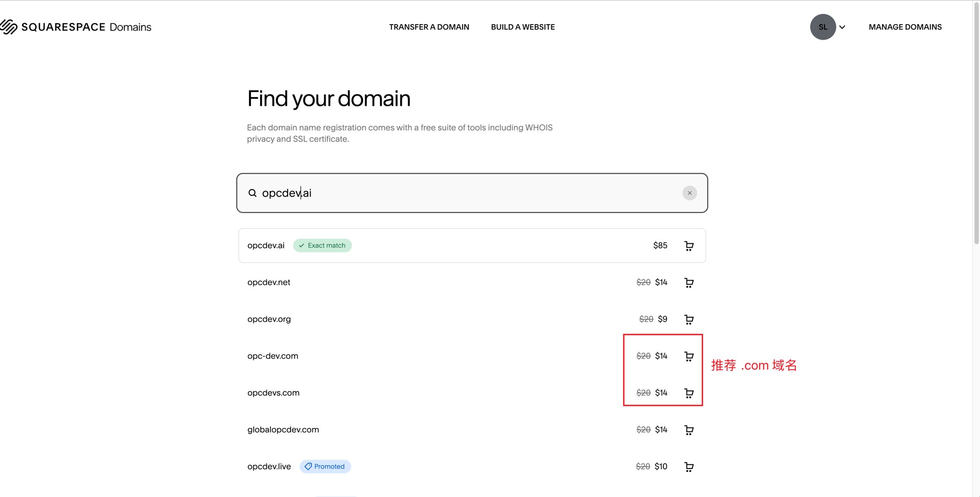Select the opcdev.ai exact match result
This screenshot has height=497, width=980.
(x=472, y=245)
